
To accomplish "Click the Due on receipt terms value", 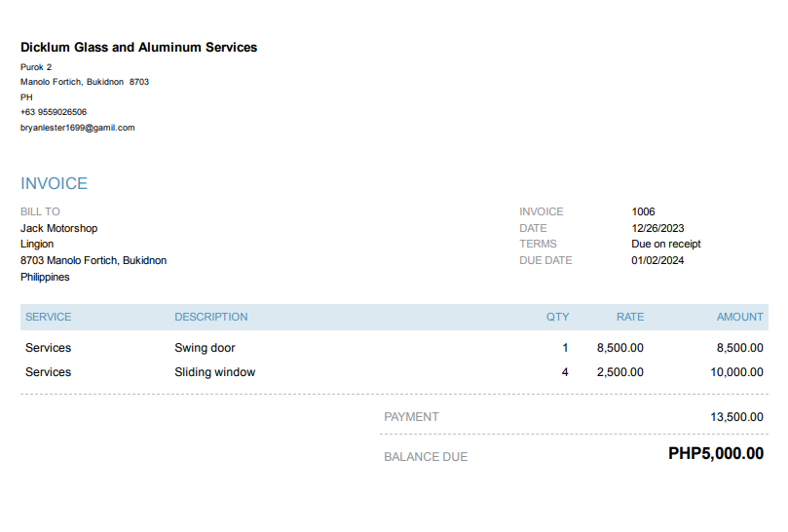I will tap(665, 245).
